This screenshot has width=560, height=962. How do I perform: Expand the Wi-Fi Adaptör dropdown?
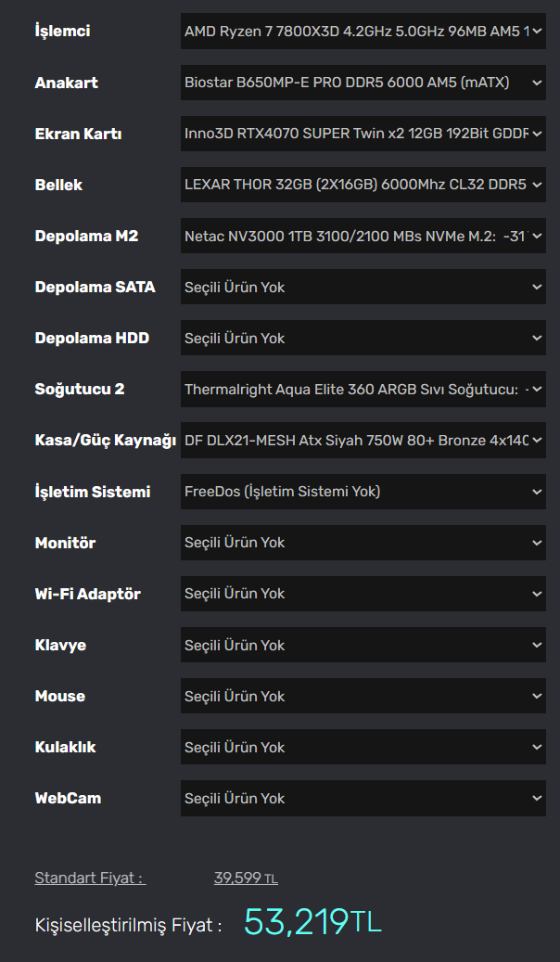(x=363, y=594)
